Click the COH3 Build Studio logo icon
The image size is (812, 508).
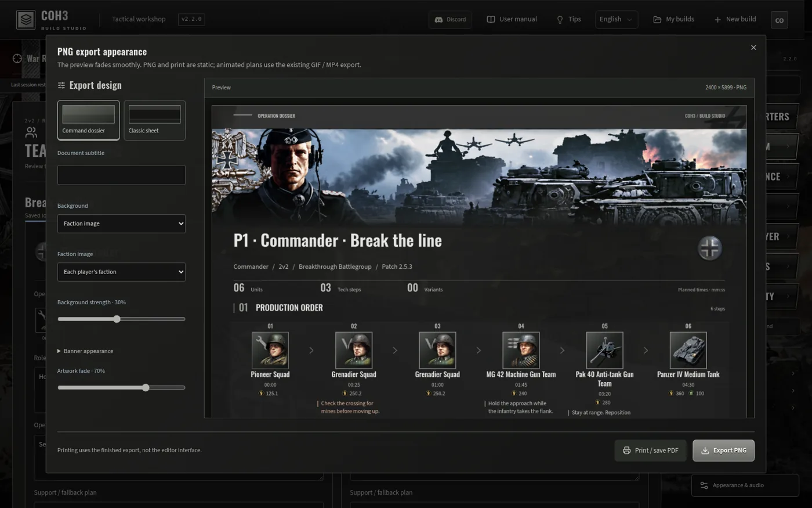(x=26, y=20)
